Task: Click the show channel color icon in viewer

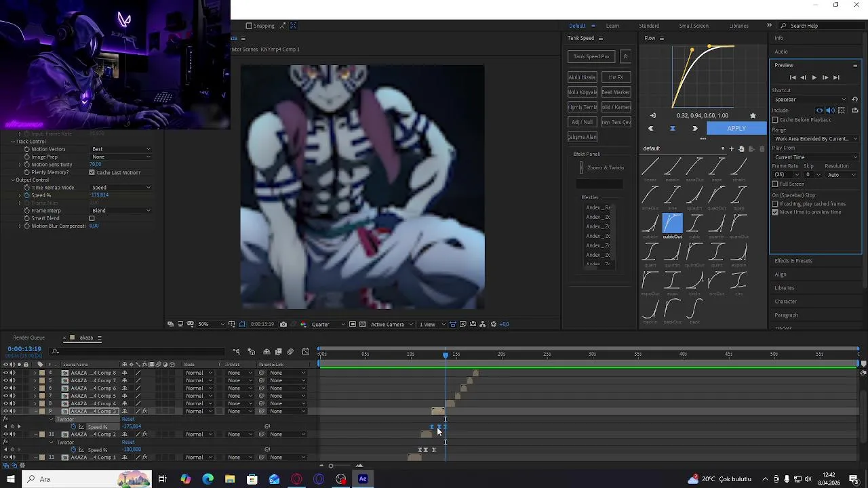Action: click(303, 325)
